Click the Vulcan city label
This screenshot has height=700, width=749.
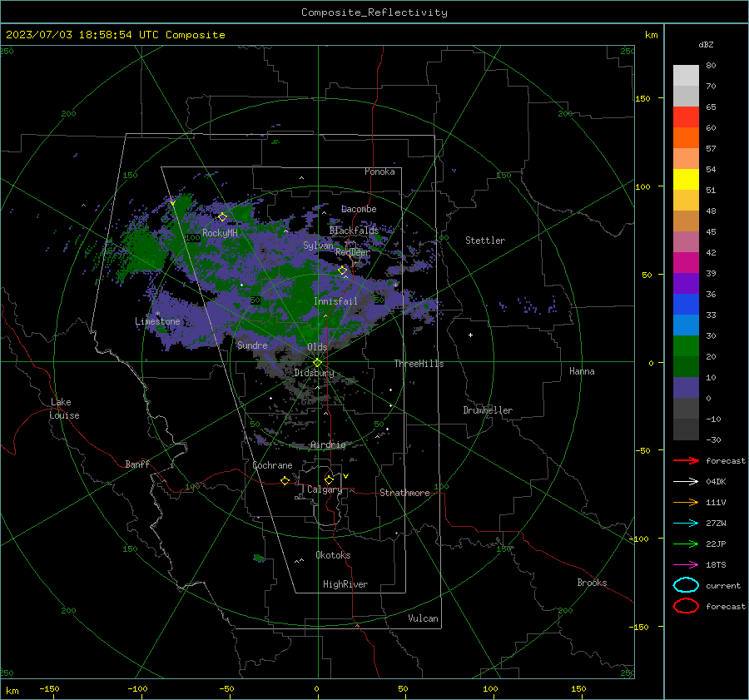tap(423, 618)
